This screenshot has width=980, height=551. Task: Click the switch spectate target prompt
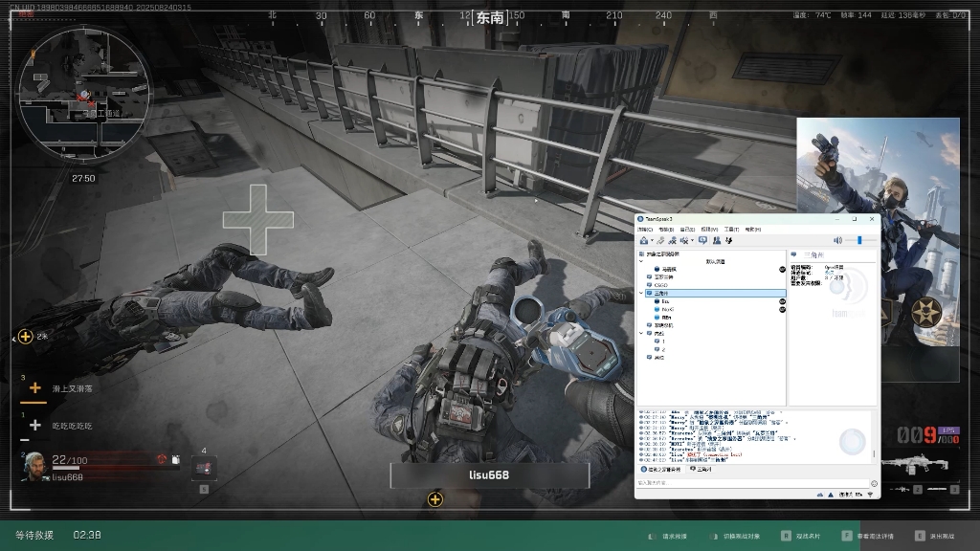click(x=736, y=536)
